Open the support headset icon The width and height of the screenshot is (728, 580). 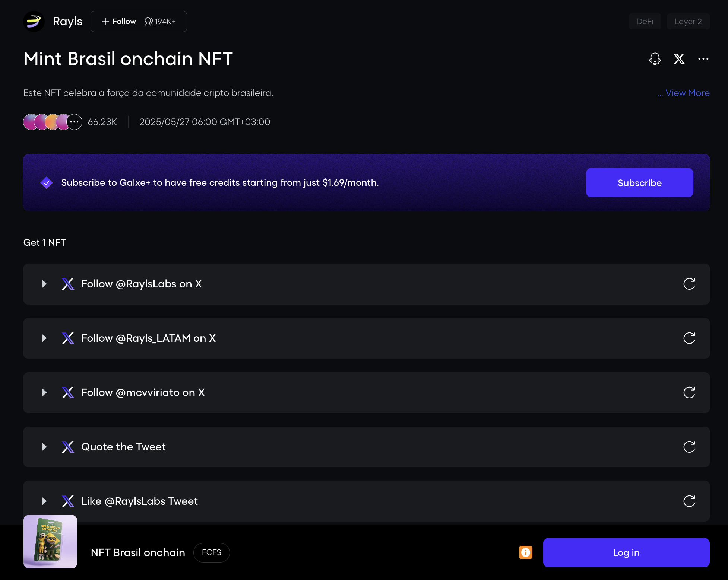(x=655, y=59)
